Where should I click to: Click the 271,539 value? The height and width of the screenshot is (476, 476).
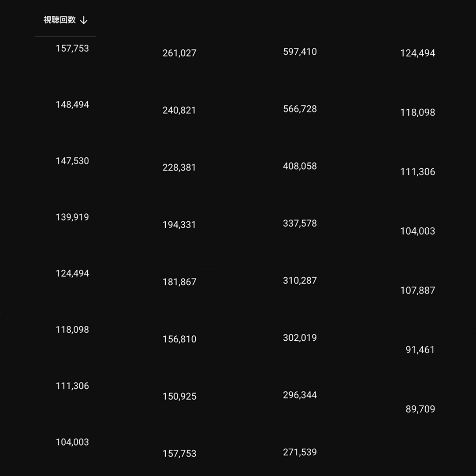click(x=300, y=452)
